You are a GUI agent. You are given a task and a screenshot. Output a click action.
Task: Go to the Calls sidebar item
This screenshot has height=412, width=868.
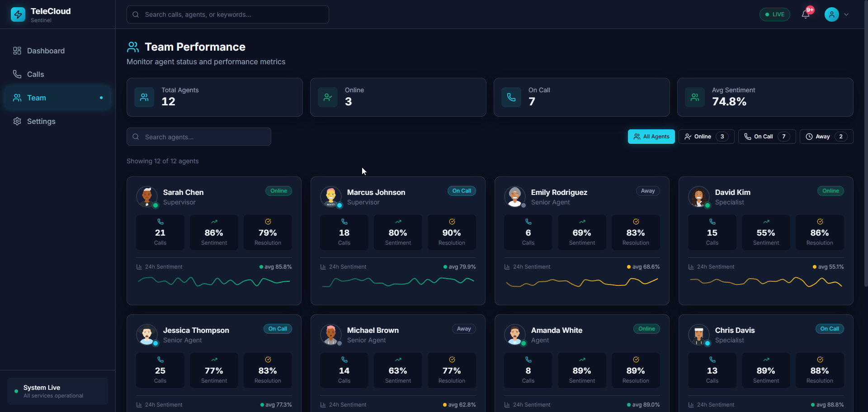coord(35,74)
